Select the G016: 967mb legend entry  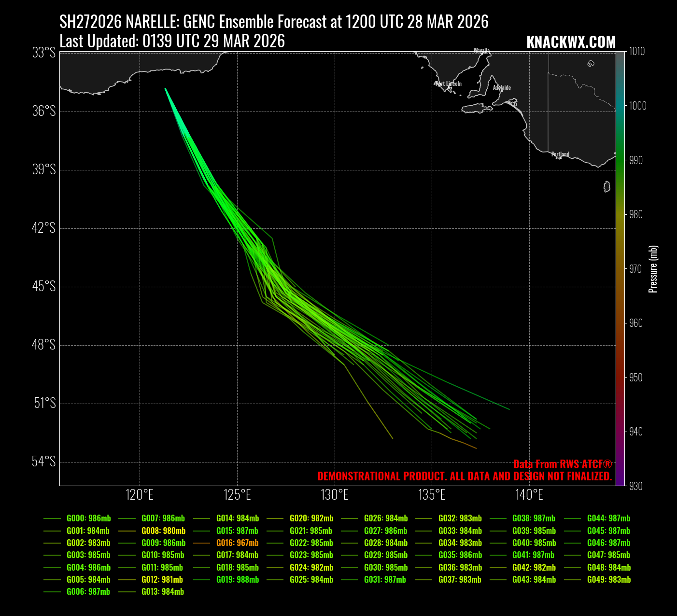click(x=237, y=543)
